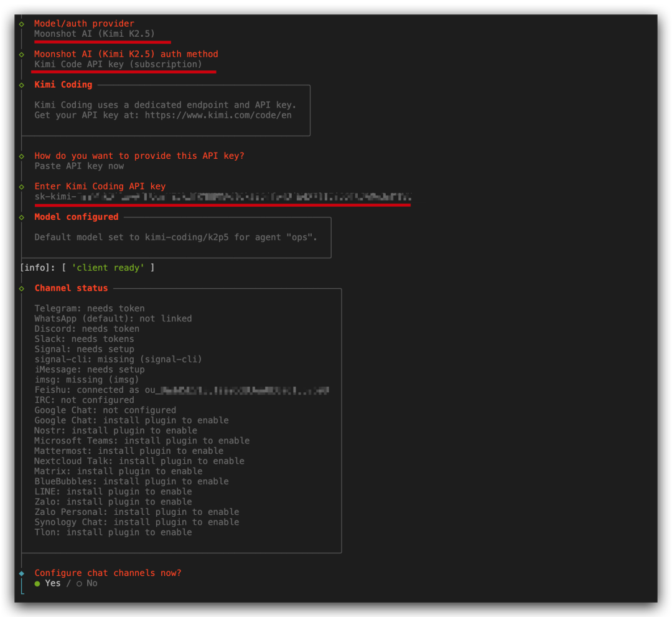This screenshot has height=617, width=672.
Task: Click the Feishu connected status line
Action: 181,390
